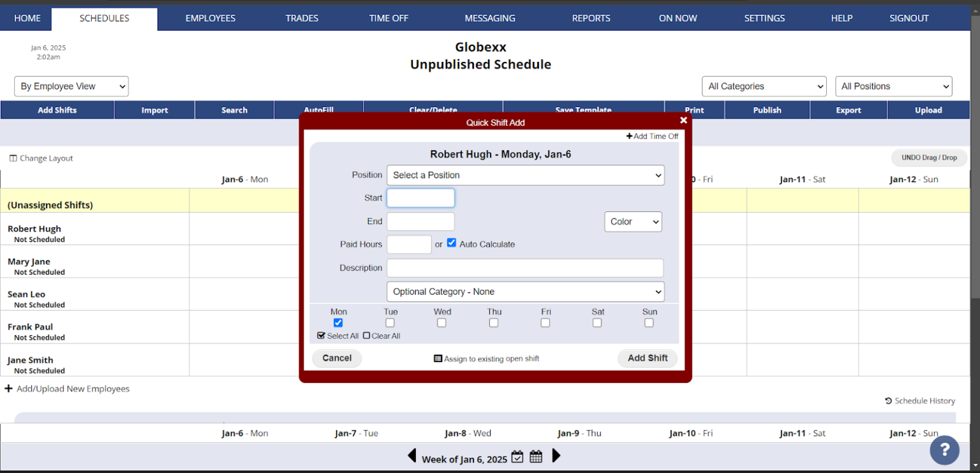
Task: Focus the End time field
Action: click(420, 221)
